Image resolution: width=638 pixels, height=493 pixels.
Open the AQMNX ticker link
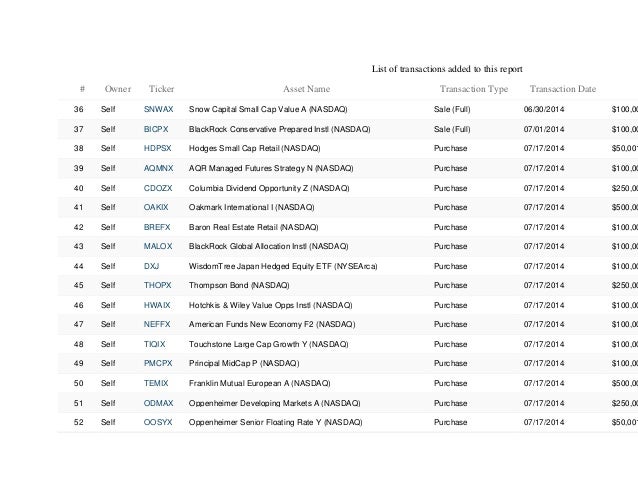tap(158, 168)
